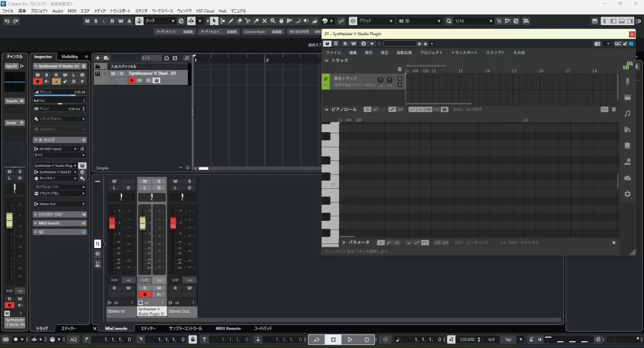Open the グリッド snap type dropdown

coord(376,21)
